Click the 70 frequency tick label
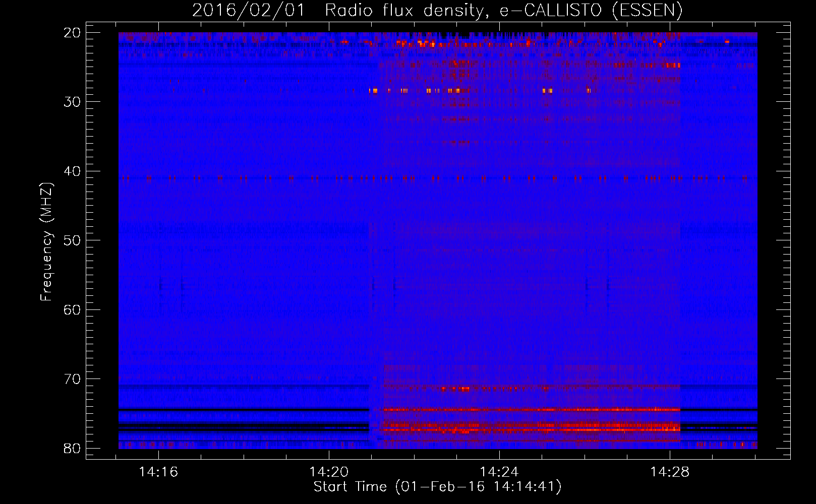Image resolution: width=816 pixels, height=504 pixels. (72, 379)
